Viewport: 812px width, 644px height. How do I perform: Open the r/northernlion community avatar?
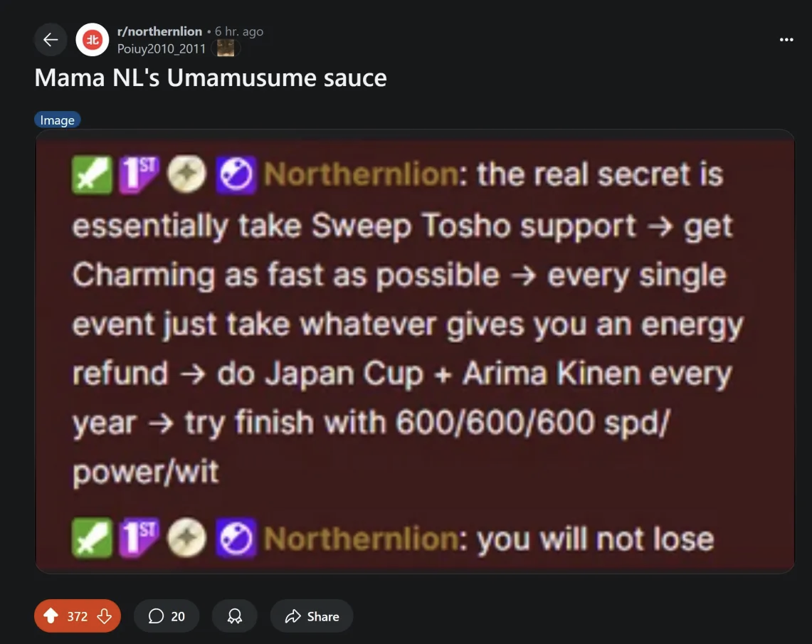93,39
